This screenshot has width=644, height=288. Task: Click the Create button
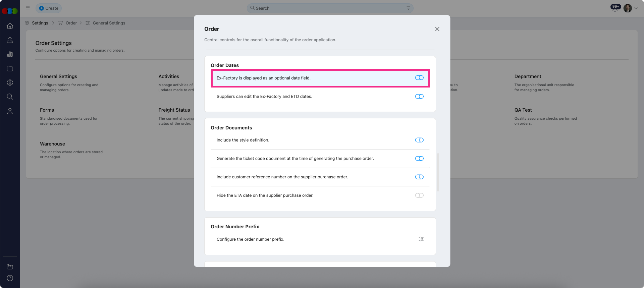coord(48,8)
